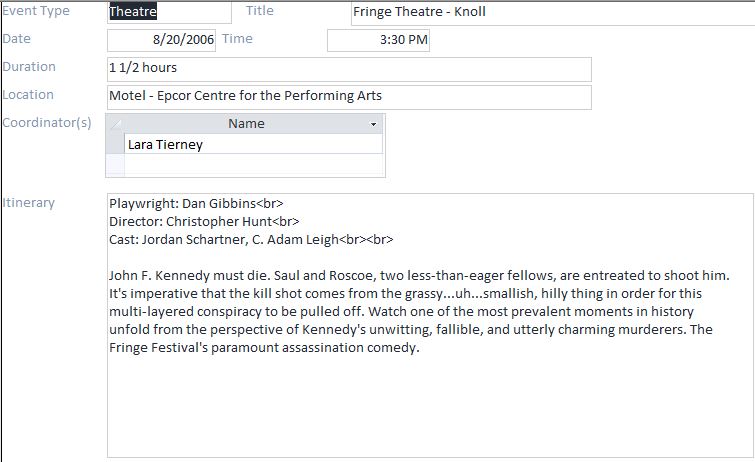
Task: Focus the Event Type field showing Theatre
Action: (x=160, y=12)
